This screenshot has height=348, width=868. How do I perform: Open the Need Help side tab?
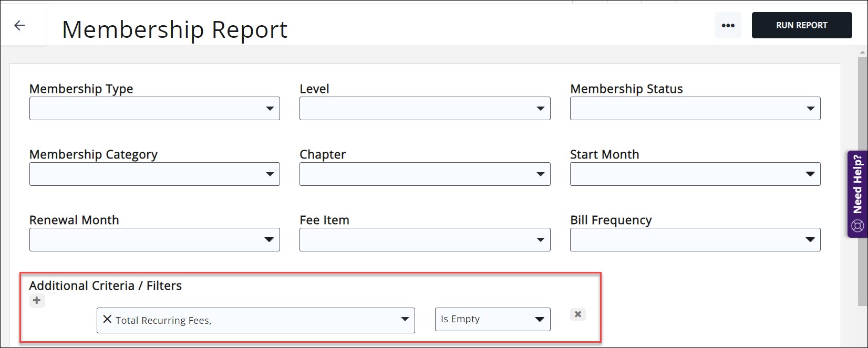pyautogui.click(x=857, y=194)
